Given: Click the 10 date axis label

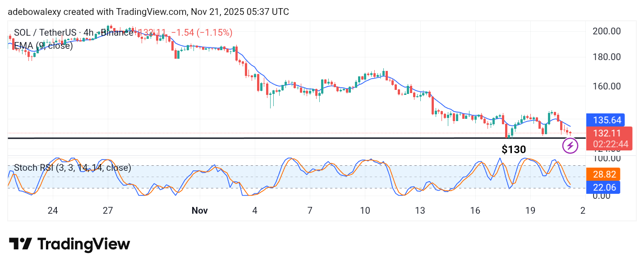Looking at the screenshot, I should coord(365,211).
